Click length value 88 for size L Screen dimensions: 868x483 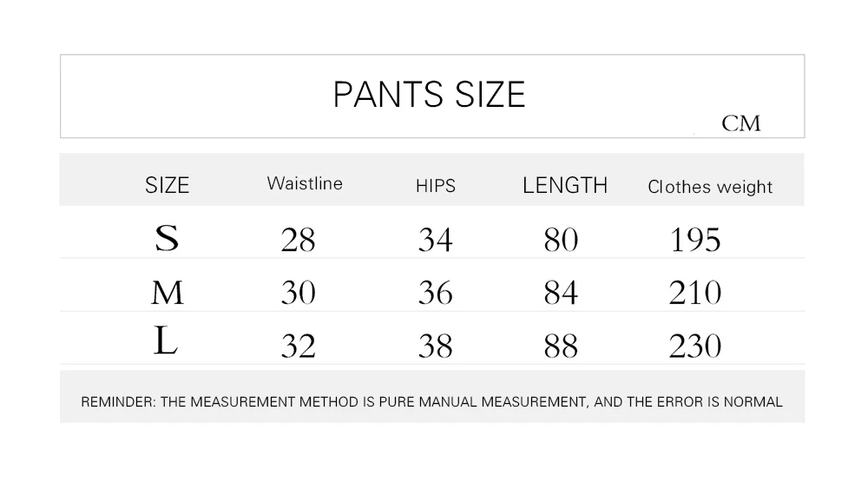(561, 347)
